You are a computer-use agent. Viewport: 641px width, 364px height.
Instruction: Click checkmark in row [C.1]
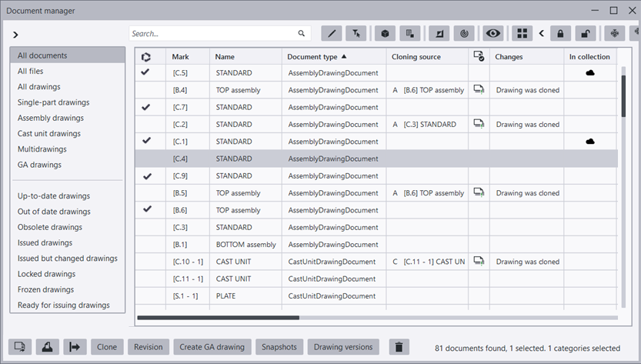147,141
